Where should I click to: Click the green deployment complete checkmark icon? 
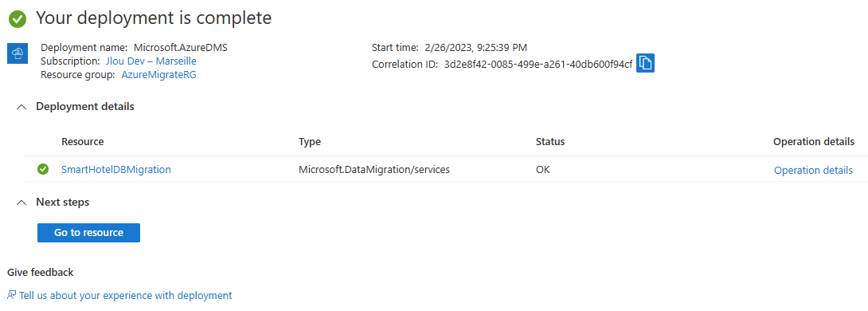[x=18, y=19]
